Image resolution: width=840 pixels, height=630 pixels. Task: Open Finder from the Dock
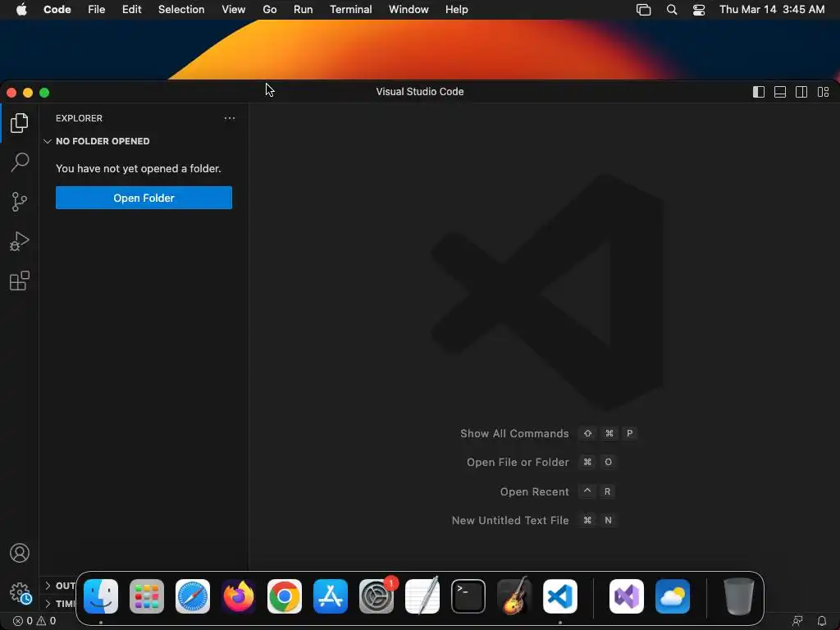[x=101, y=596]
